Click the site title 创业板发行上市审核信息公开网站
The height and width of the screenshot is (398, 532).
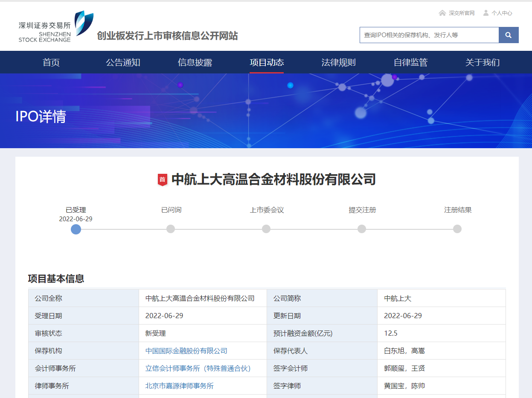[x=167, y=36]
